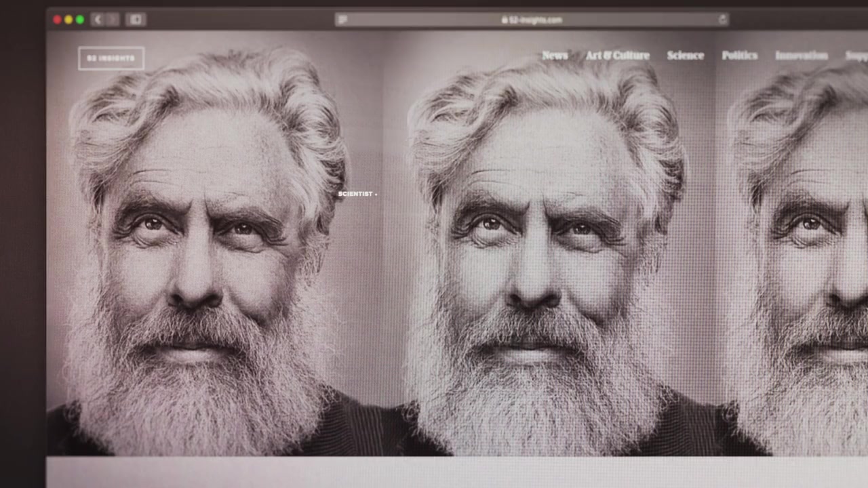Open the Politics section link
The height and width of the screenshot is (488, 868).
point(739,56)
